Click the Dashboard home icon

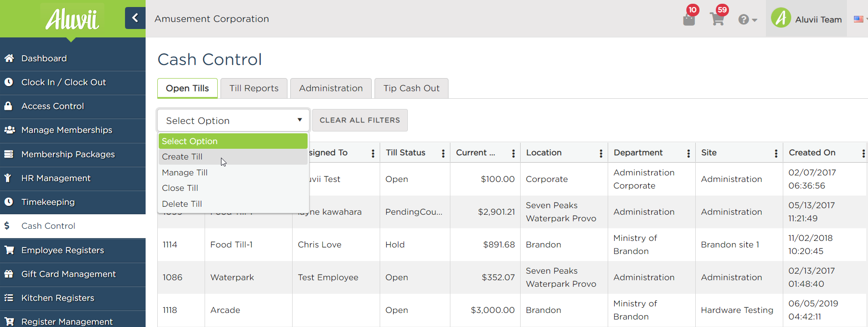tap(9, 58)
